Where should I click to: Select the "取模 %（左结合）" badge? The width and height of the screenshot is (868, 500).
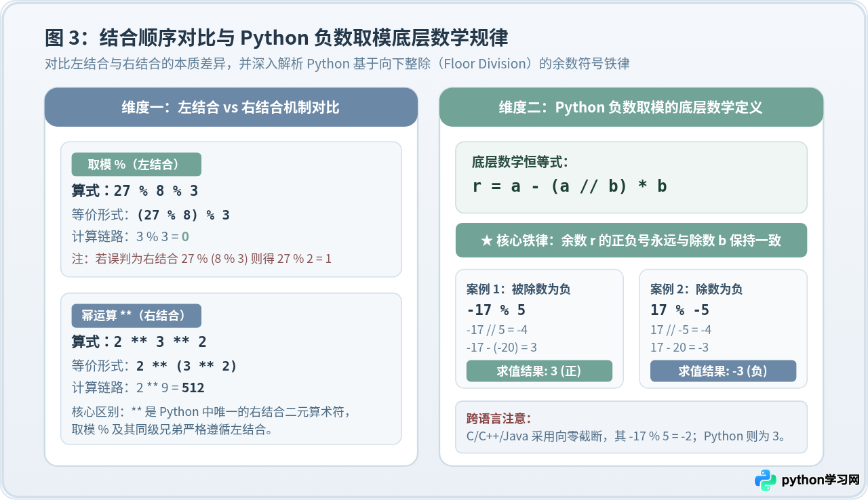(x=136, y=165)
